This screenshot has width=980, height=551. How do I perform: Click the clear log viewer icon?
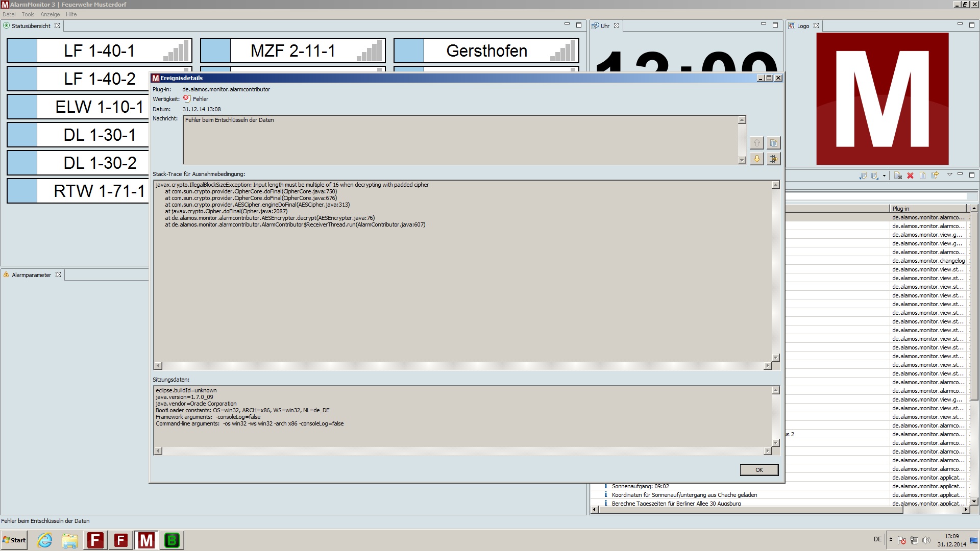tap(898, 176)
